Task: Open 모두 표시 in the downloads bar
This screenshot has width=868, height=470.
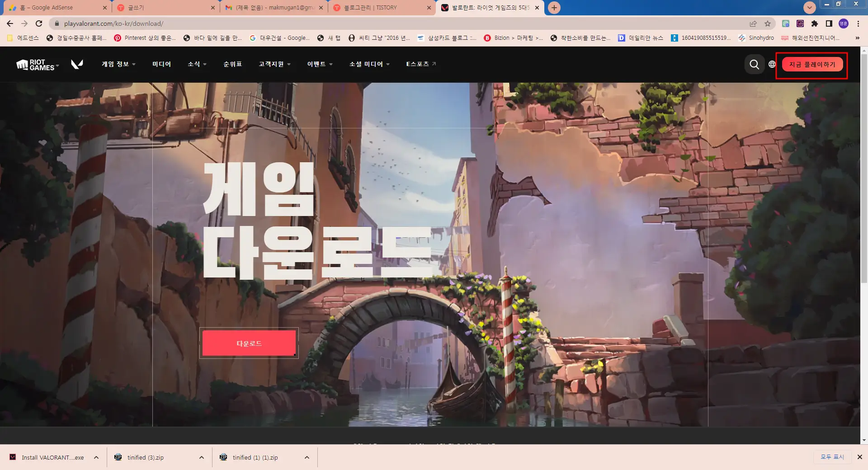Action: [831, 457]
